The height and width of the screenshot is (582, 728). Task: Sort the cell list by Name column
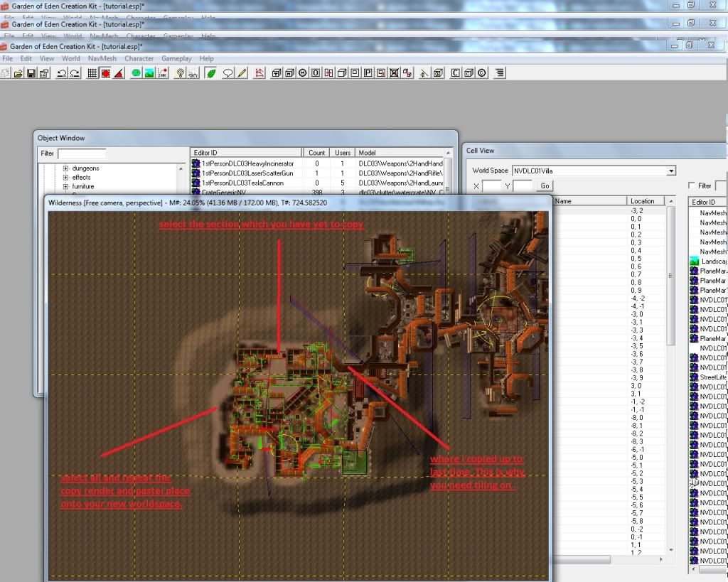coord(589,201)
